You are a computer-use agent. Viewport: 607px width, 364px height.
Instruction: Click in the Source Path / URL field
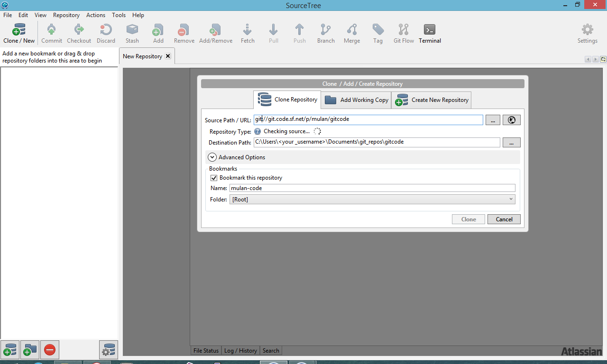(368, 119)
